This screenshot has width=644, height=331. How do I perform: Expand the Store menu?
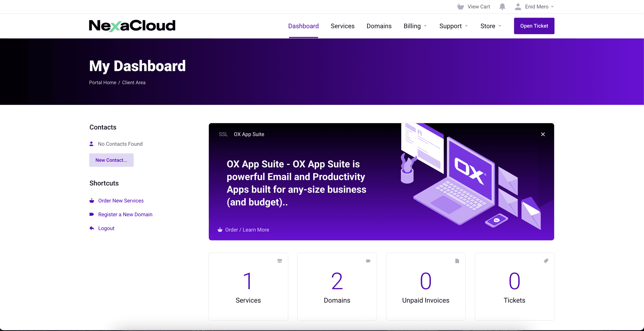click(491, 26)
